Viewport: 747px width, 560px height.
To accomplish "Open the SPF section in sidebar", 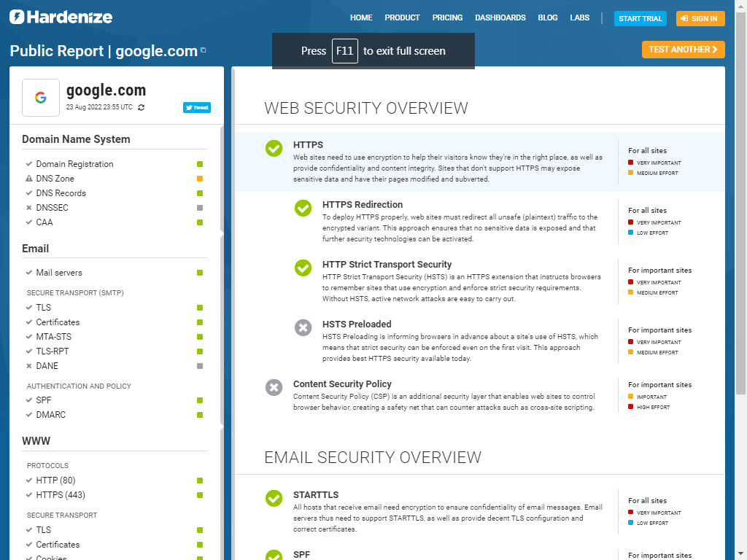I will pos(43,400).
